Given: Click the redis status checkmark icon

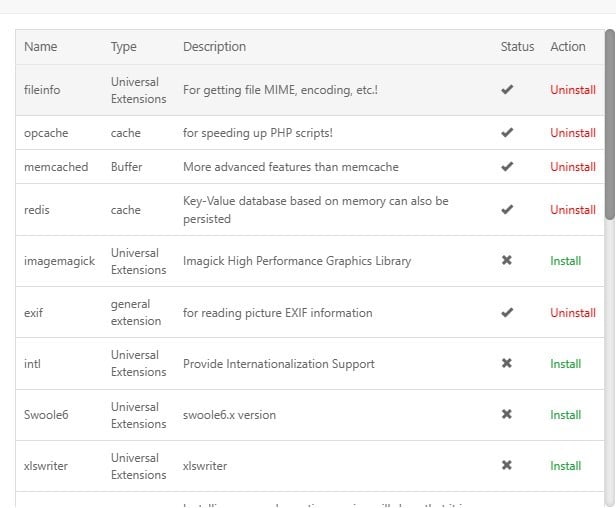Looking at the screenshot, I should (507, 210).
